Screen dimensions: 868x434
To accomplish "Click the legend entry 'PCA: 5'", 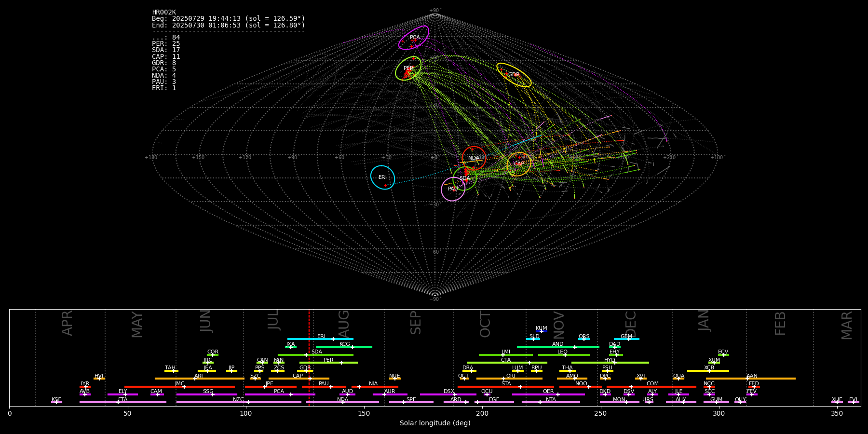I will tap(164, 69).
